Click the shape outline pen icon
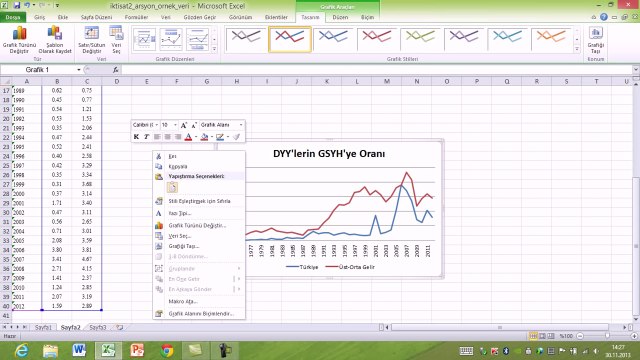The height and width of the screenshot is (360, 640). 220,137
